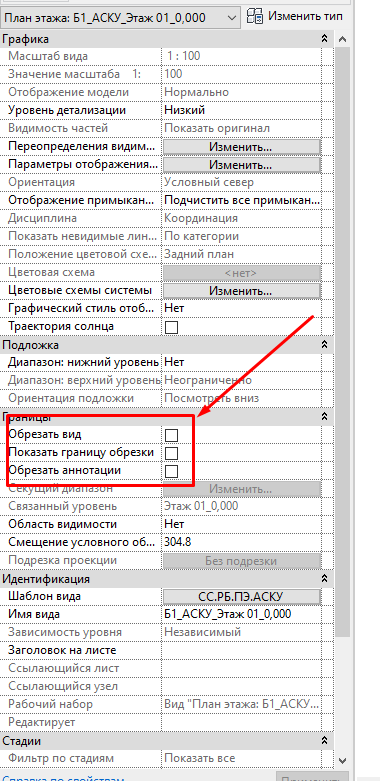380x781 pixels.
Task: Click the Значение масштаба value 100
Action: (x=242, y=74)
